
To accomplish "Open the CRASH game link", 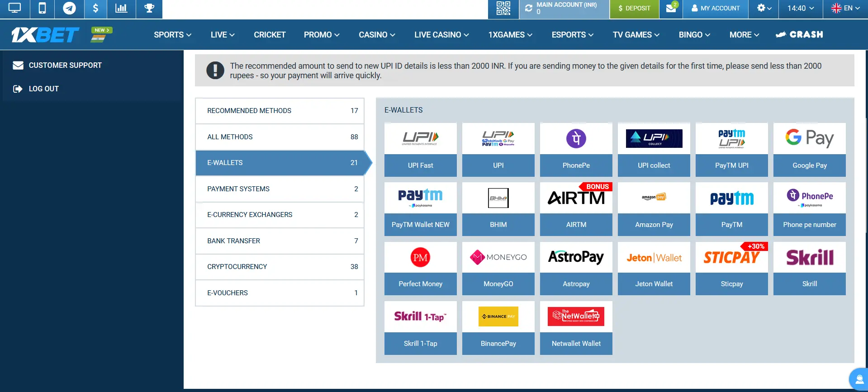I will pyautogui.click(x=799, y=35).
